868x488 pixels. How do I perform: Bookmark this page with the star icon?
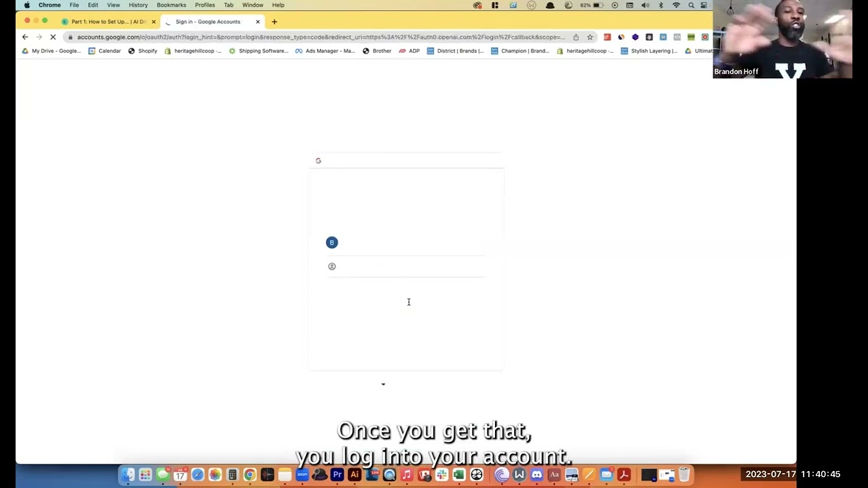(x=590, y=37)
